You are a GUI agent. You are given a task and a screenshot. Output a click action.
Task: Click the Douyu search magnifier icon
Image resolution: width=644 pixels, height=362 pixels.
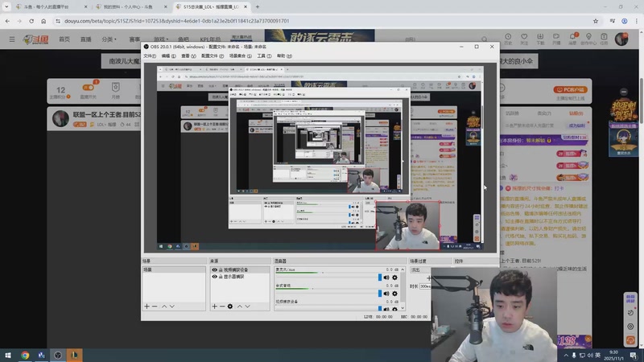point(485,39)
